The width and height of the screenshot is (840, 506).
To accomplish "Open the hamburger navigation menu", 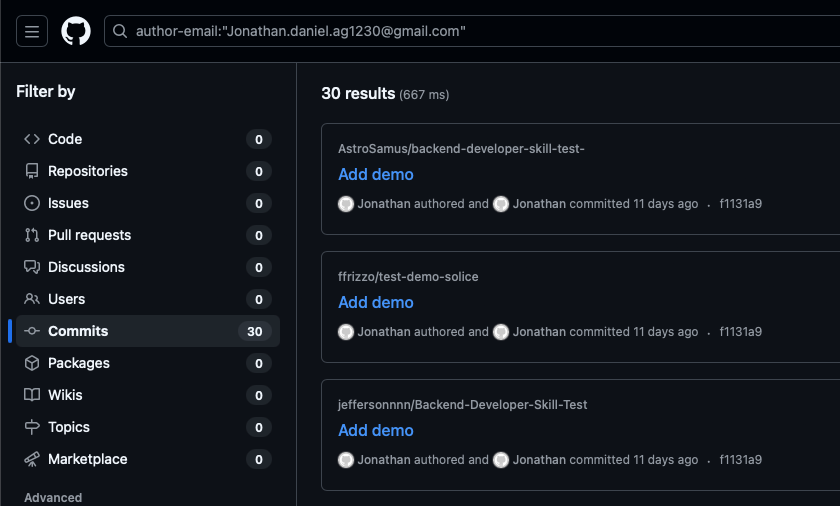I will [32, 31].
